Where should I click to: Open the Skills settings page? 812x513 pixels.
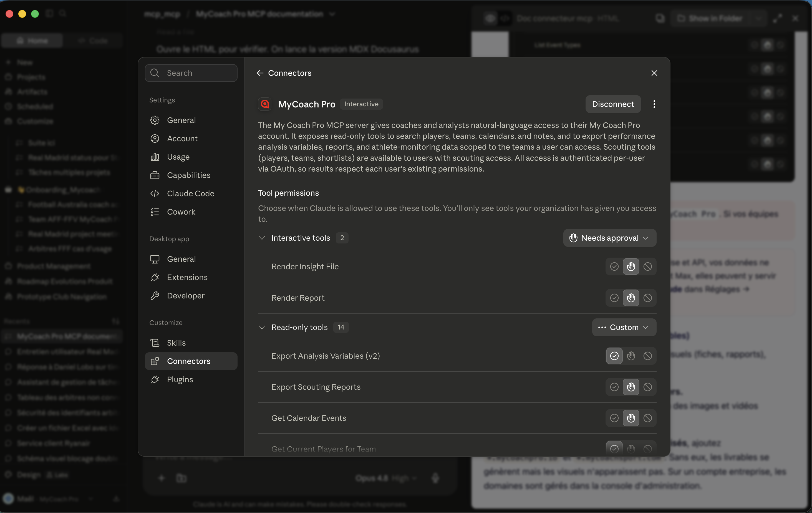[x=191, y=343]
